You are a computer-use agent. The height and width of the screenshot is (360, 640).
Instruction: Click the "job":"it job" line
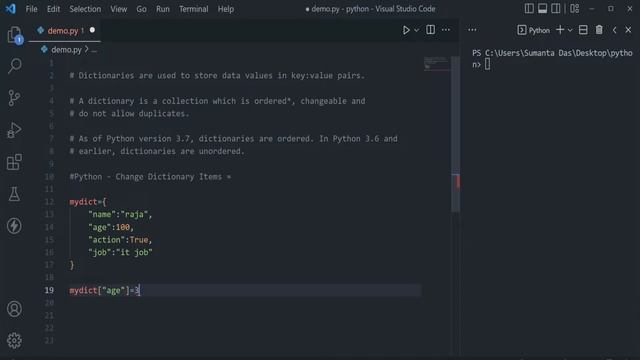[120, 252]
